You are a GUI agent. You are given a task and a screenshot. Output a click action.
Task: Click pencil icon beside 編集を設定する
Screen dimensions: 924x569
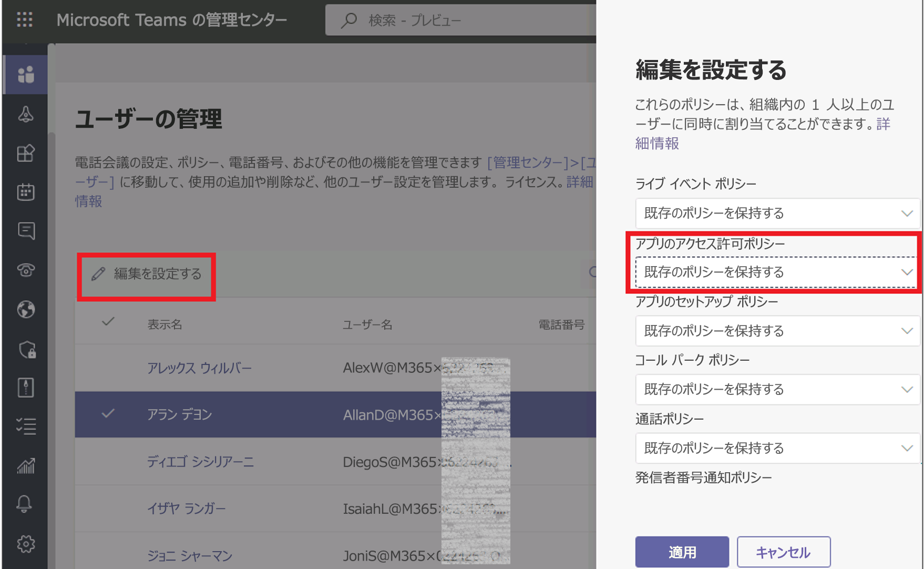pos(98,274)
